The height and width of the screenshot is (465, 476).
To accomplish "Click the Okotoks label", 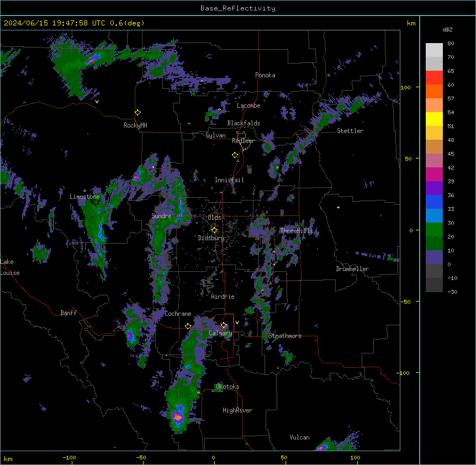I will click(x=228, y=387).
